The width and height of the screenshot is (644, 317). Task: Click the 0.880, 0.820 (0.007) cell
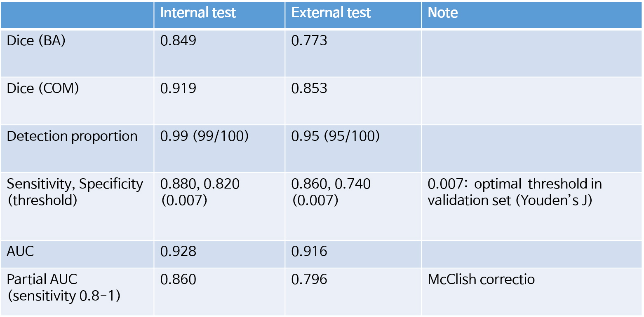pos(200,191)
